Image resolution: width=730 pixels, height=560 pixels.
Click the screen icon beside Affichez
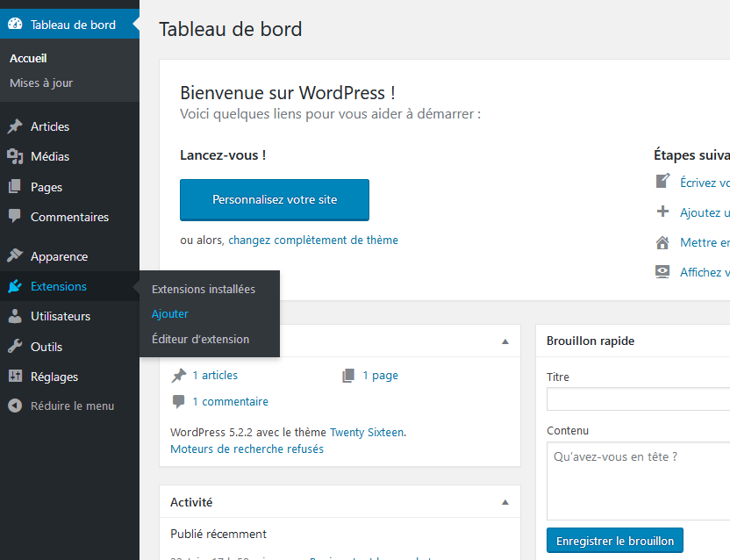662,272
